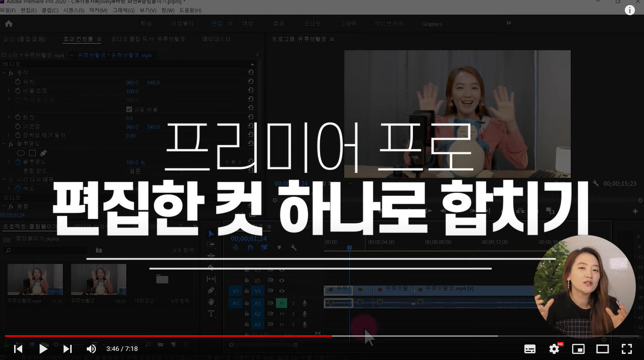644x360 pixels.
Task: Select the Type tool
Action: 211,314
